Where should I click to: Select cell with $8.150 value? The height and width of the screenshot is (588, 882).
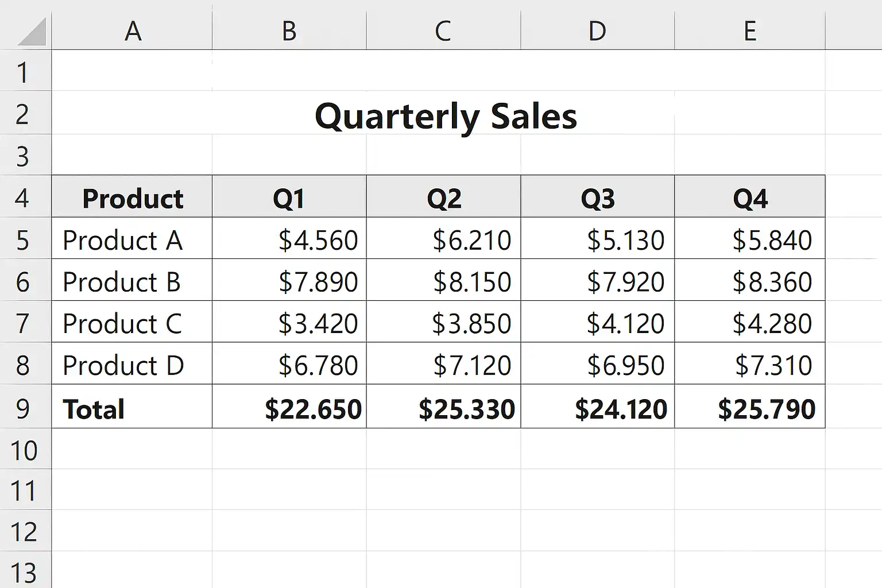point(471,282)
